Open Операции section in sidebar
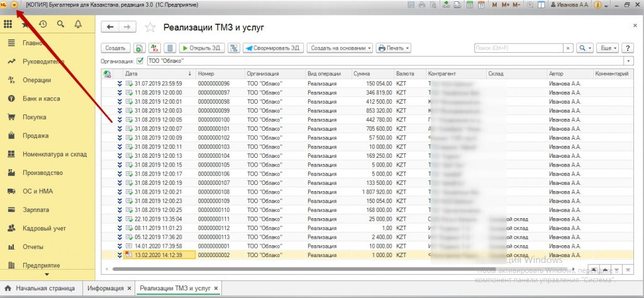Screen dimensions: 644x298 coord(36,80)
